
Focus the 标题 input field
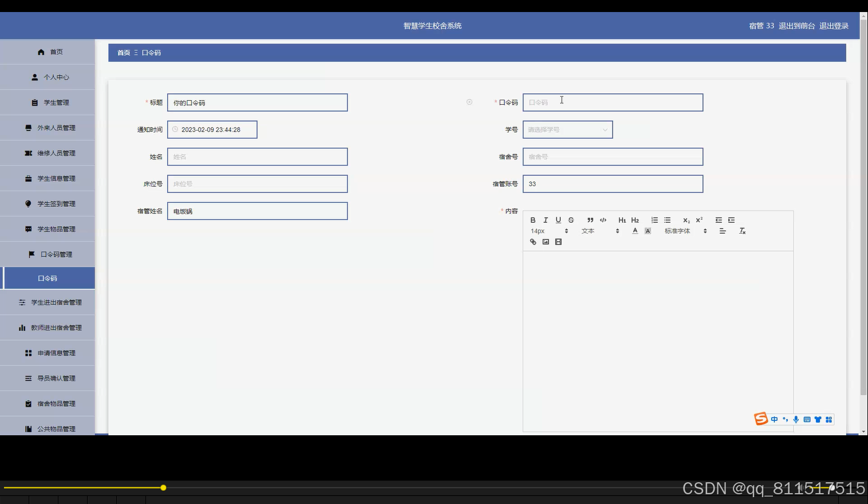[x=257, y=103]
